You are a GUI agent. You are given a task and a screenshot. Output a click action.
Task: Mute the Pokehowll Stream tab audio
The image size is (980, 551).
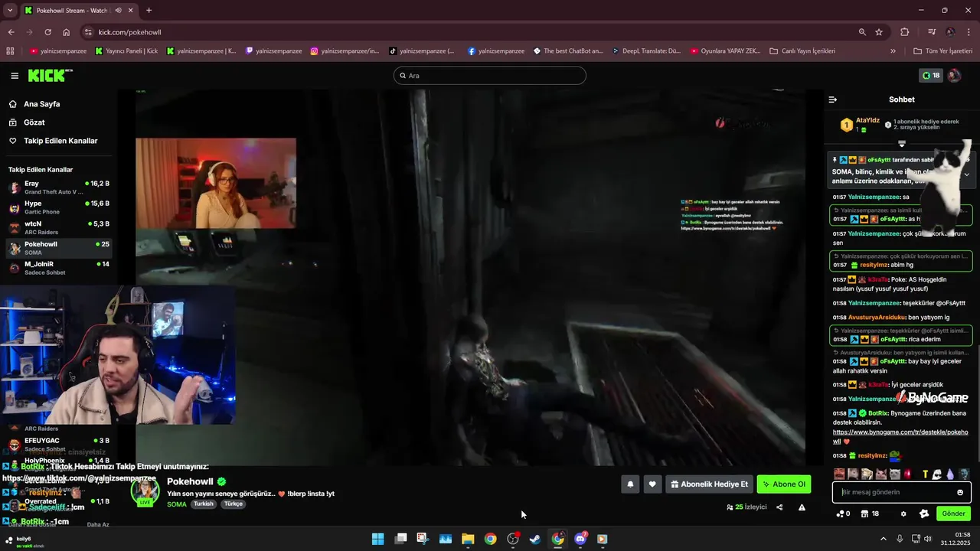119,11
